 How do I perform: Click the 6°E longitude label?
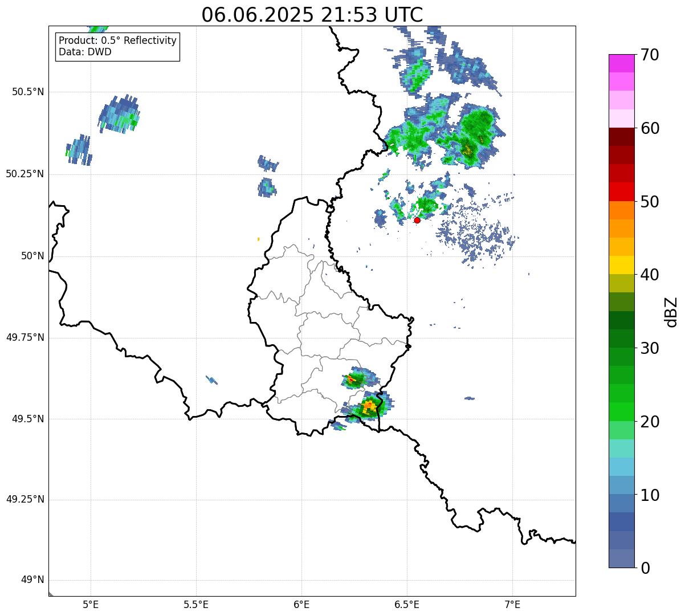pos(302,605)
